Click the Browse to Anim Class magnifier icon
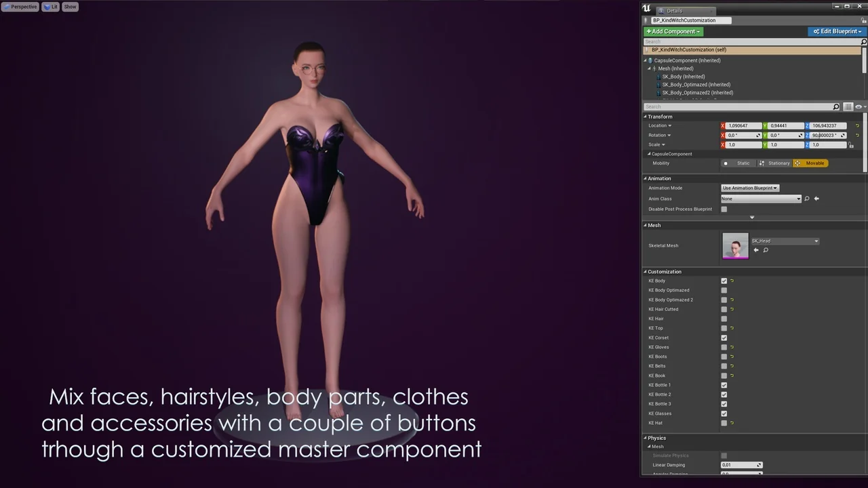The height and width of the screenshot is (488, 868). (807, 199)
